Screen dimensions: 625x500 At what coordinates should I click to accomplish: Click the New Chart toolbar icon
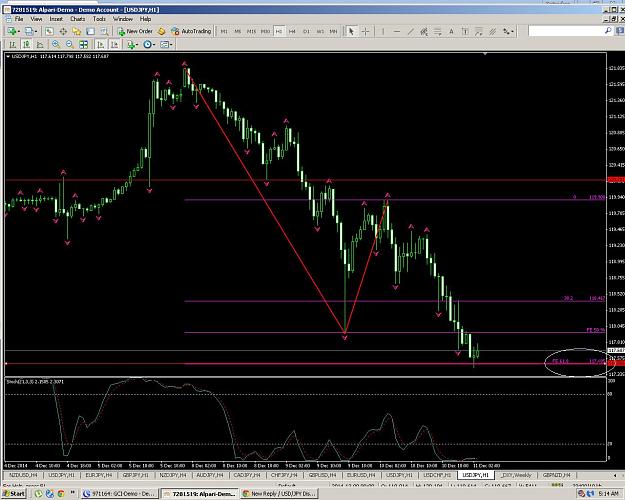click(x=12, y=31)
